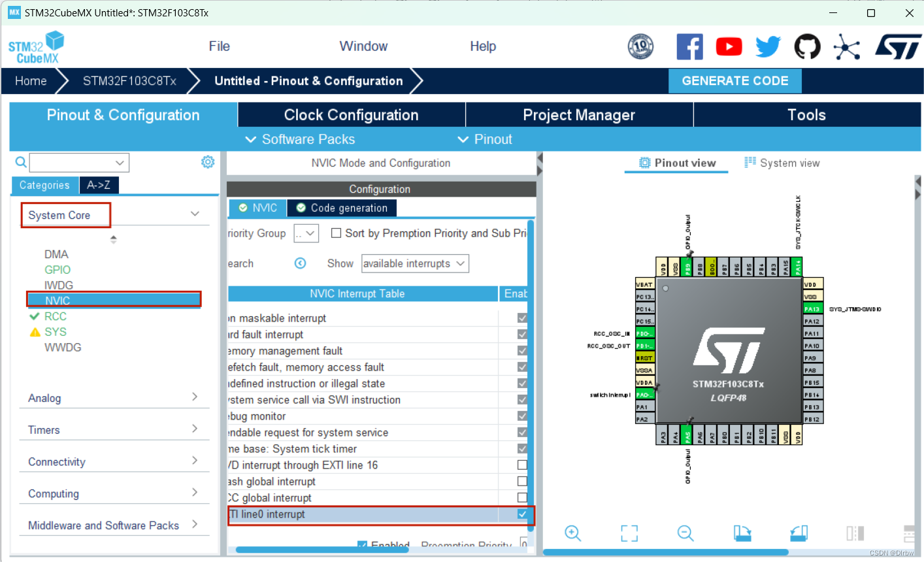This screenshot has width=924, height=562.
Task: Enable the Flash global interrupt checkbox
Action: coord(522,482)
